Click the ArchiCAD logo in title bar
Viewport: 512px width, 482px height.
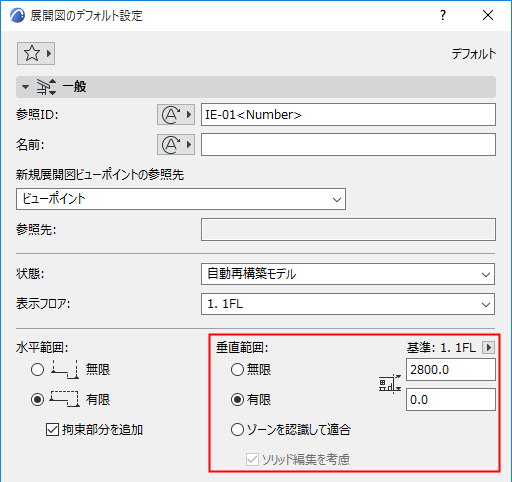coord(17,16)
